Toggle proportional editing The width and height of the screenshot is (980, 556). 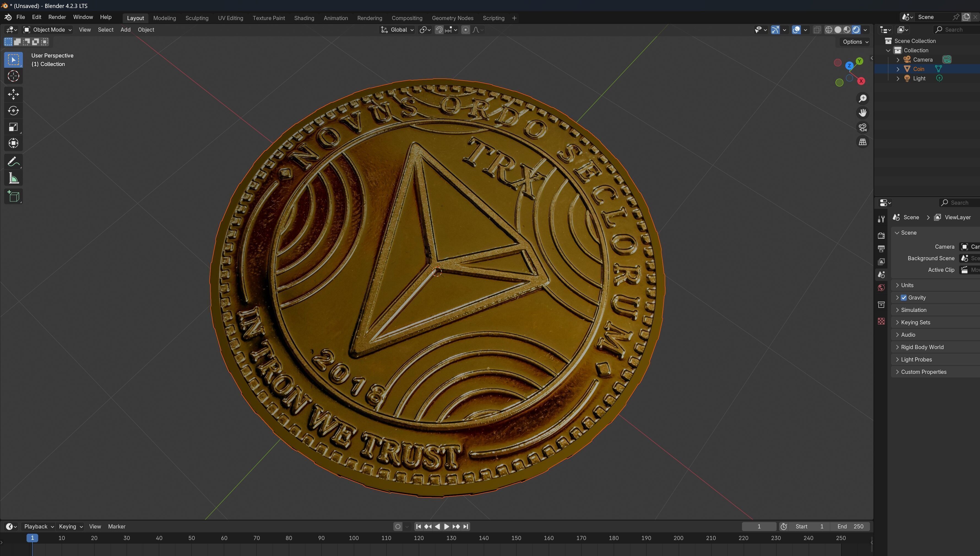(466, 30)
